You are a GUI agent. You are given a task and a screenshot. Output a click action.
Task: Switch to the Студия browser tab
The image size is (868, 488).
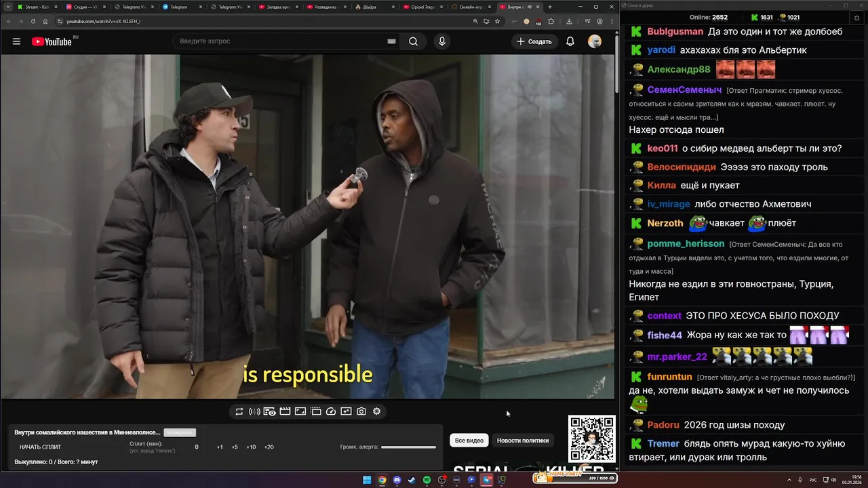85,7
